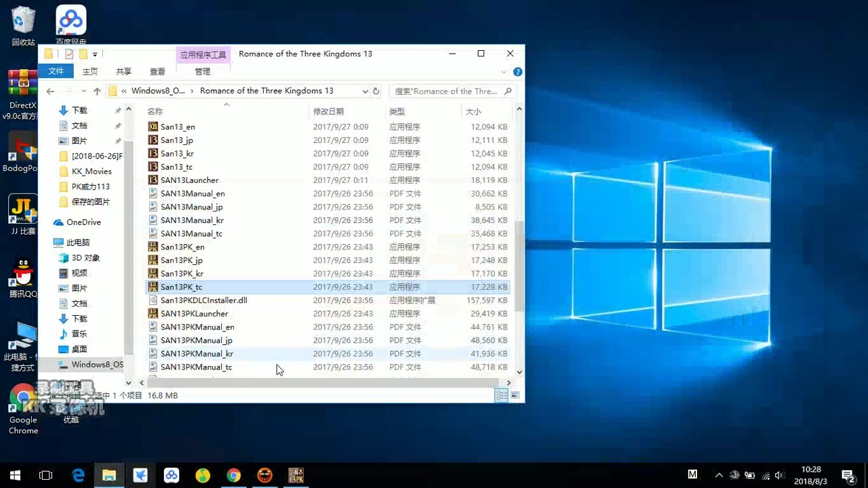The height and width of the screenshot is (488, 868).
Task: Click the Explorer help question-mark icon
Action: tap(517, 72)
